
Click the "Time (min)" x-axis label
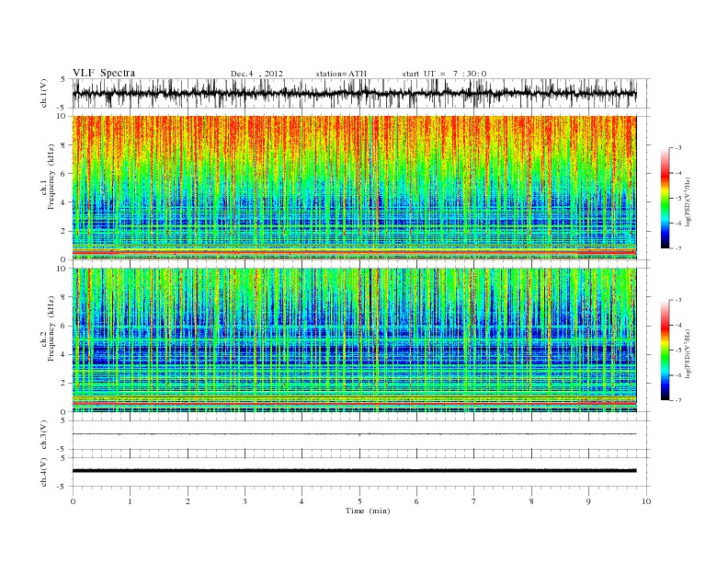(368, 511)
